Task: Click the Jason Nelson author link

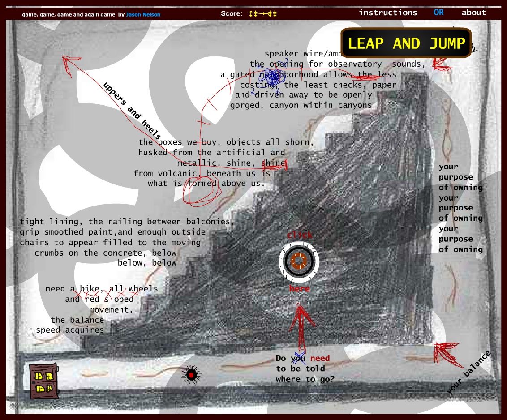Action: pyautogui.click(x=142, y=14)
